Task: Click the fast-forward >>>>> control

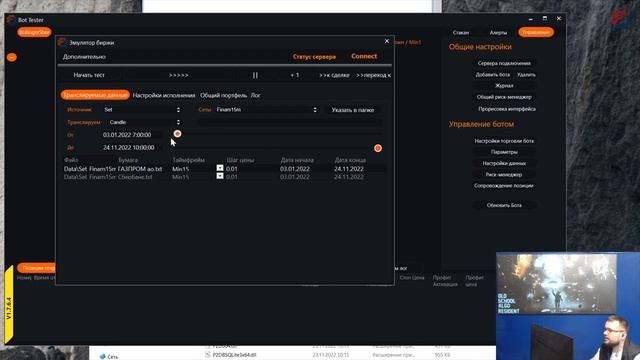Action: (179, 75)
